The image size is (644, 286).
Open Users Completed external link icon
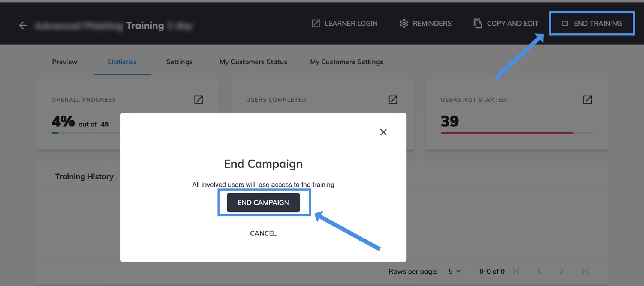[393, 99]
